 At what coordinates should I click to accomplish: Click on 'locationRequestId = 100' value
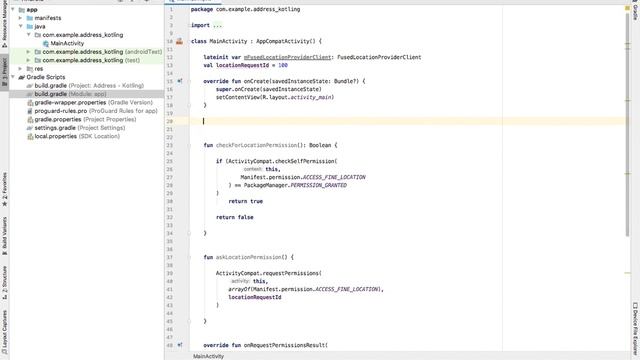[252, 65]
